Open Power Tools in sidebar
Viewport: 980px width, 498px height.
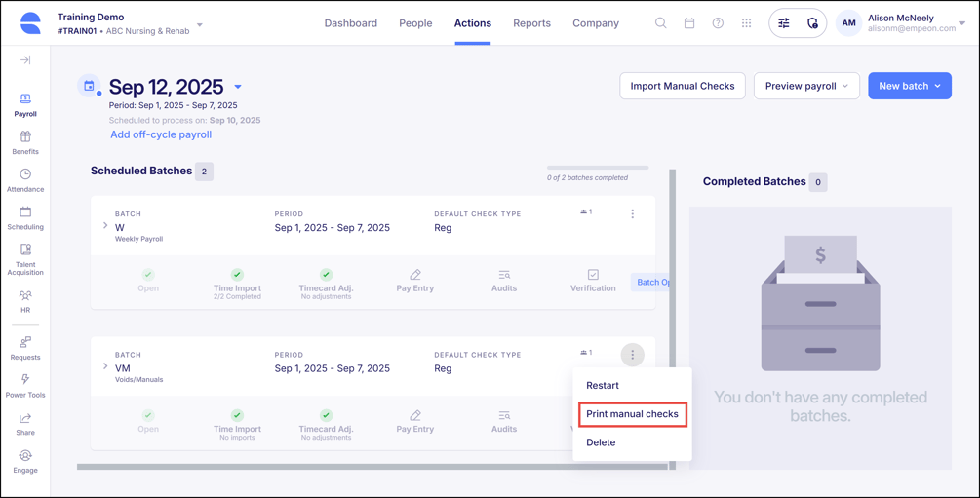pyautogui.click(x=25, y=386)
